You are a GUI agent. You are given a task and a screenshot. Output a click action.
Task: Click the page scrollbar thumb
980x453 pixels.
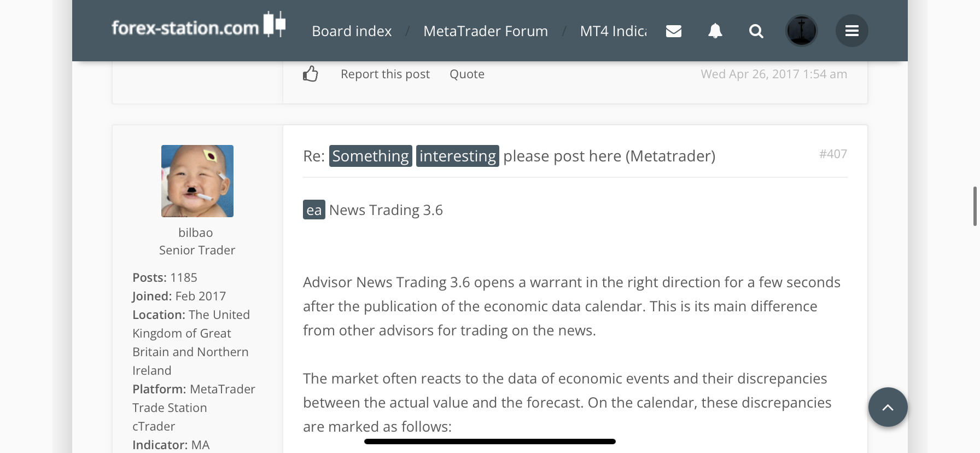pos(975,206)
